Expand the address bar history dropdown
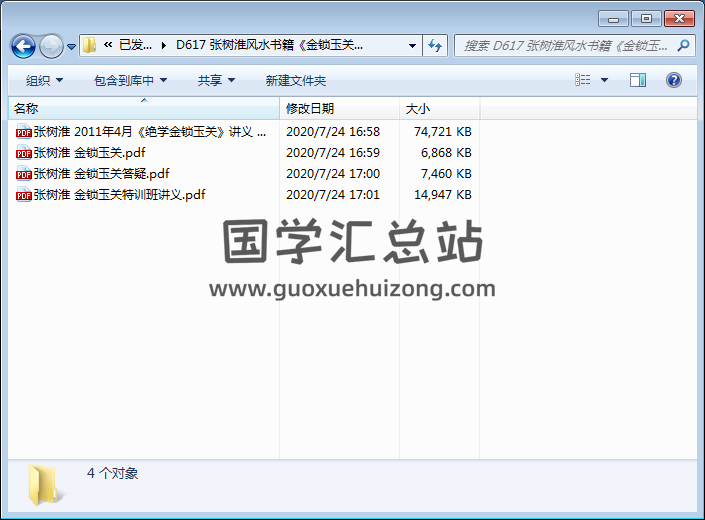 (x=412, y=45)
